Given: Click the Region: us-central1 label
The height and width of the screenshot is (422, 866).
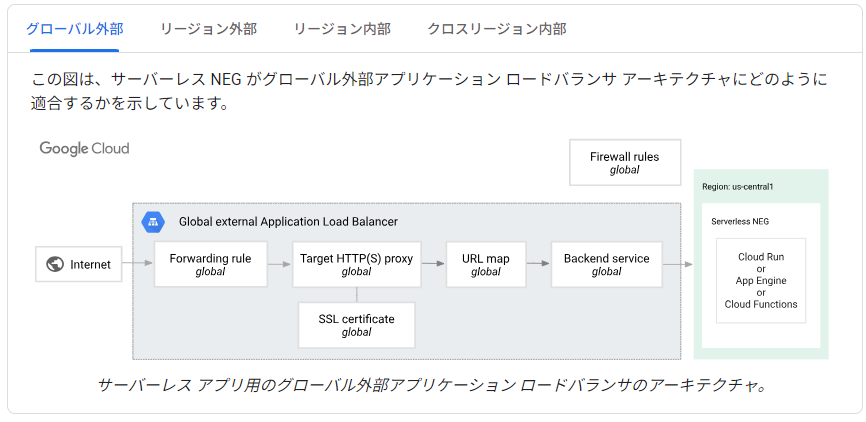Looking at the screenshot, I should (x=737, y=187).
